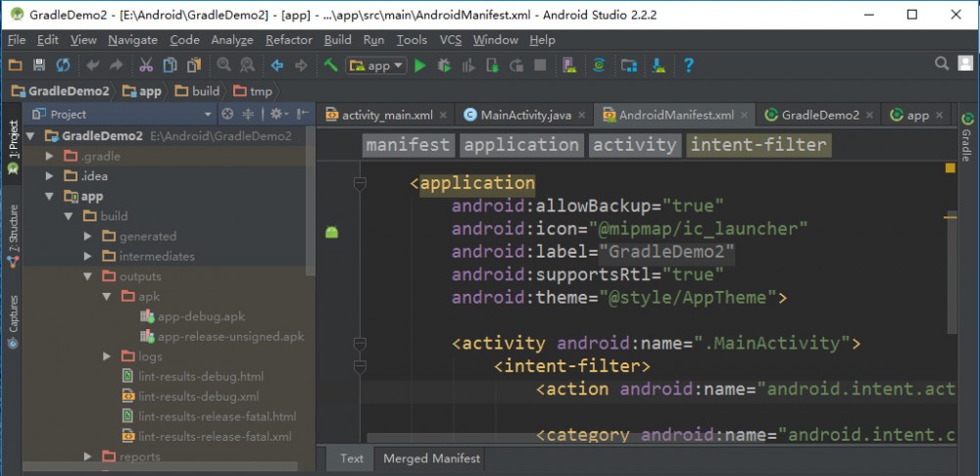Open the Gradle tool window sidebar
Viewport: 980px width, 476px height.
pos(967,135)
